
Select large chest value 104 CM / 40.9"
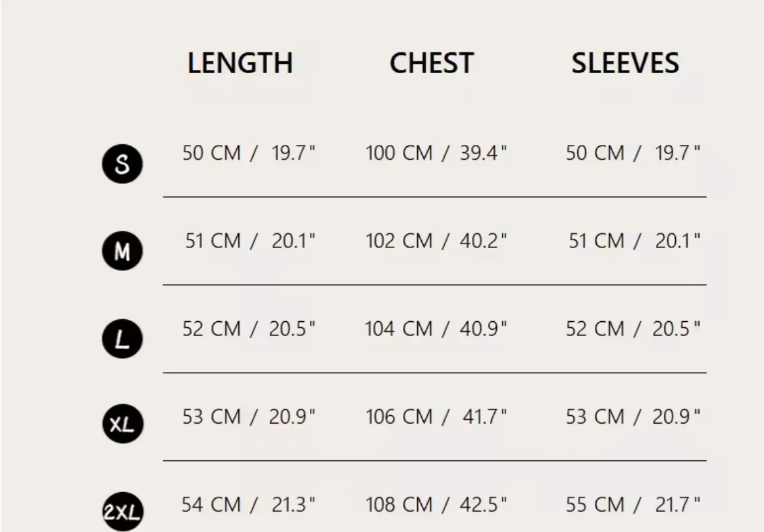436,329
